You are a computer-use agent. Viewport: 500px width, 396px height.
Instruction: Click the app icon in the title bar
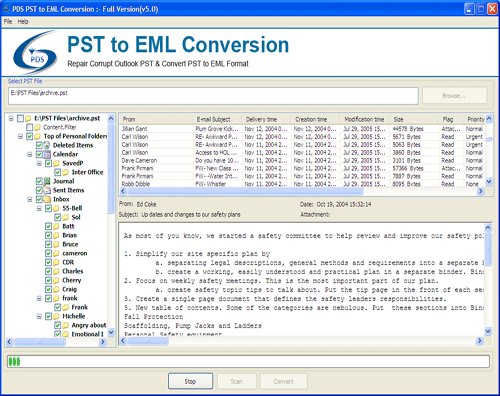(x=6, y=9)
